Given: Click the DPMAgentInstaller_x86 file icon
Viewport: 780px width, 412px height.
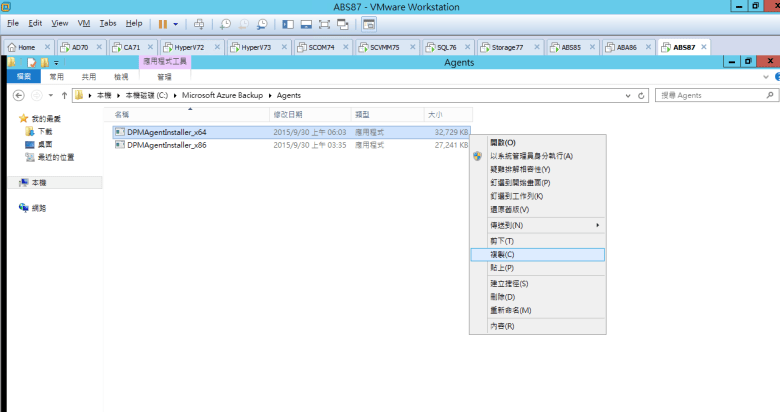Looking at the screenshot, I should tap(120, 145).
